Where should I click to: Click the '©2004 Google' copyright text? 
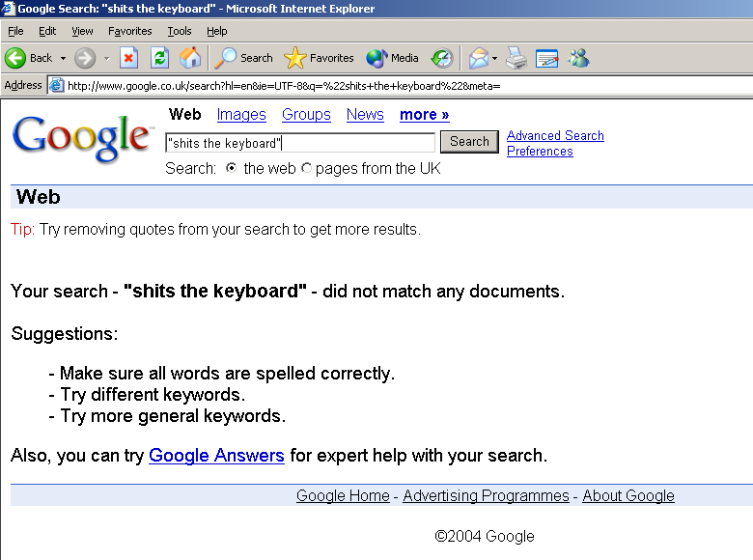click(x=484, y=536)
